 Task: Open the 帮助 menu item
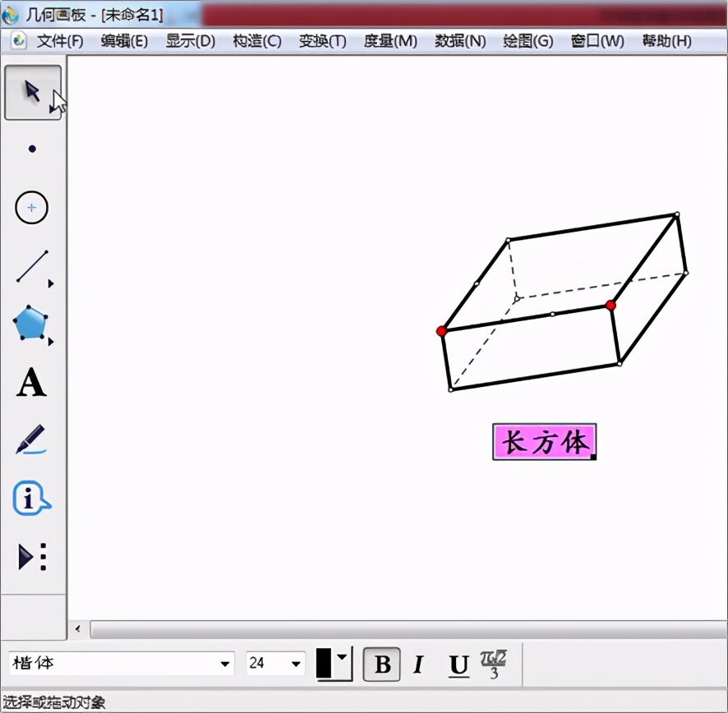(x=667, y=41)
